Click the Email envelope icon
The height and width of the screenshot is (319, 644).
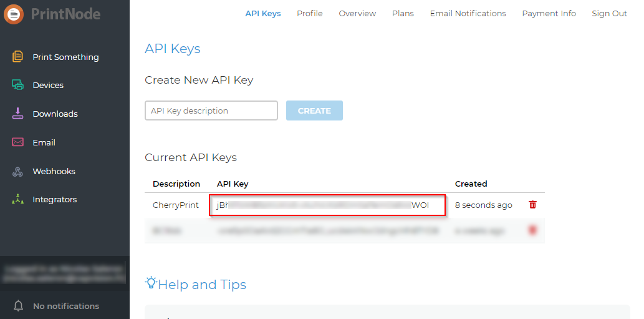pyautogui.click(x=17, y=142)
